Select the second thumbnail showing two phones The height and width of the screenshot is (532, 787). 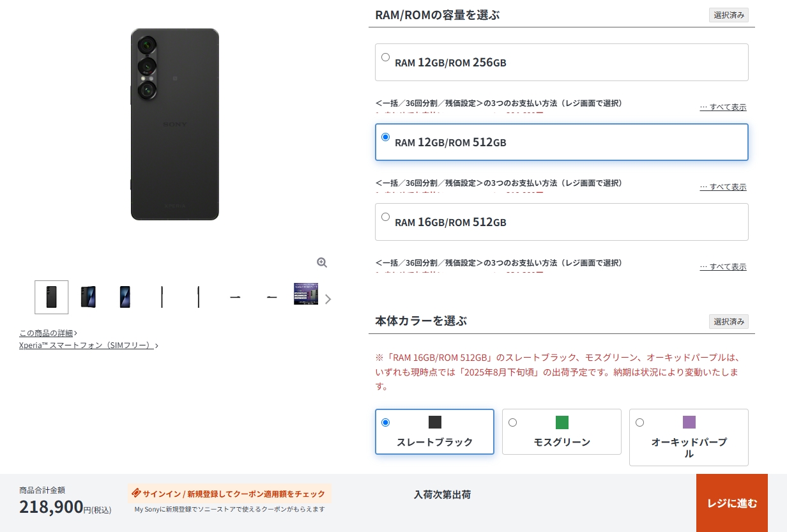point(88,297)
